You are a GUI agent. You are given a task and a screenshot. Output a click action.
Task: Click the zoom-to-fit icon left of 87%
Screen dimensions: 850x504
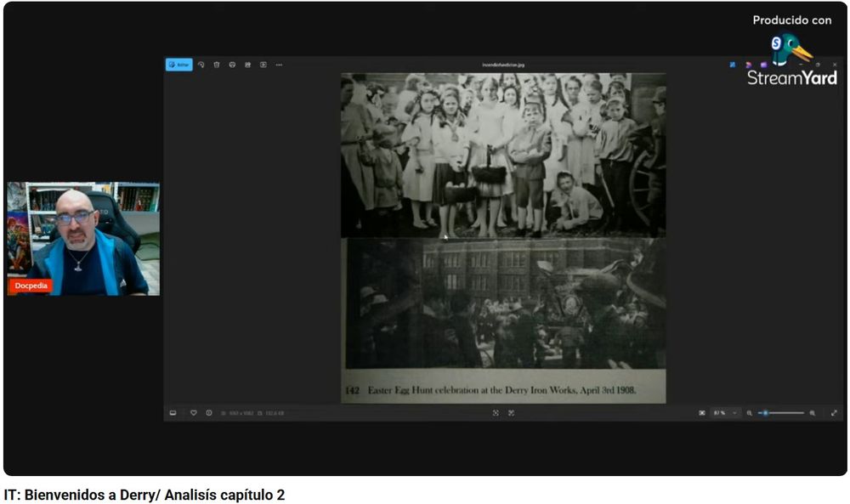tap(702, 413)
